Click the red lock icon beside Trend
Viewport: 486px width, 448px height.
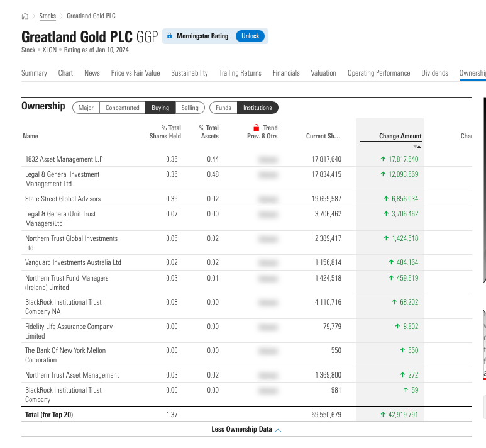tap(256, 128)
